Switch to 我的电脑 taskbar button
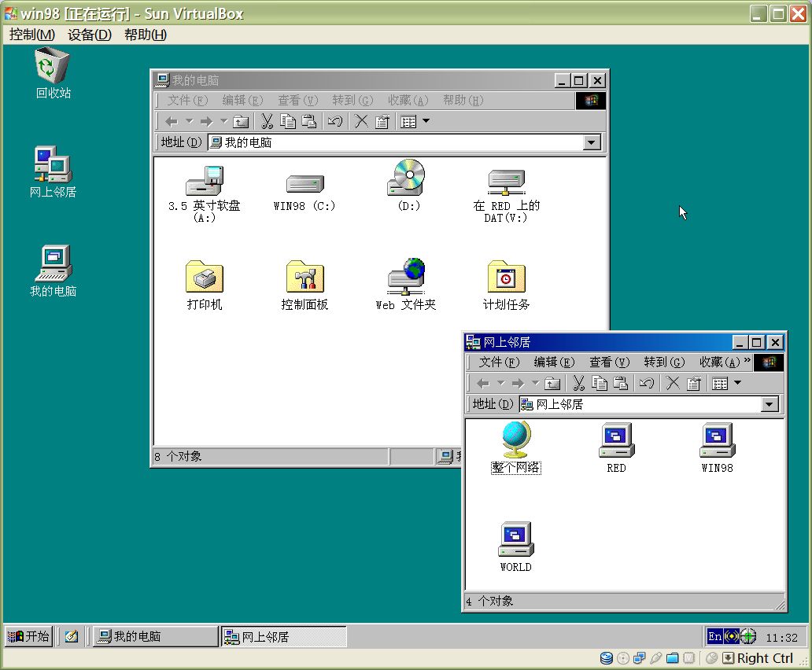This screenshot has width=812, height=670. pyautogui.click(x=154, y=636)
